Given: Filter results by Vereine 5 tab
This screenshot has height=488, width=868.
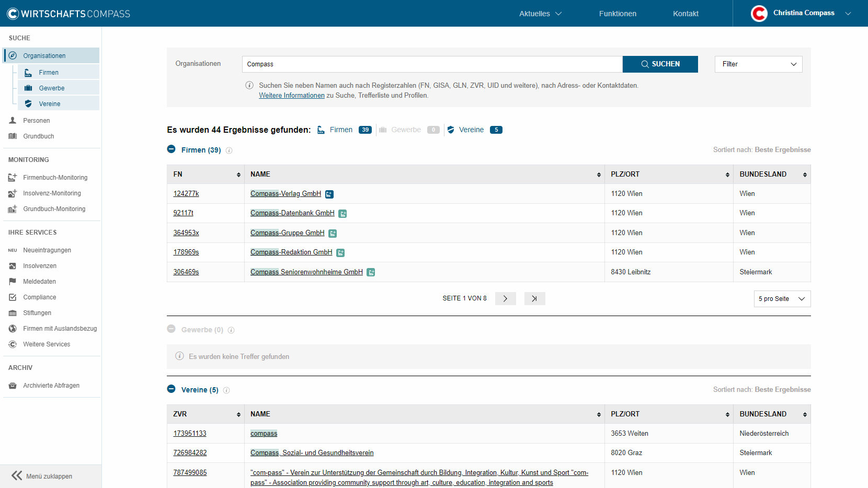Looking at the screenshot, I should 474,130.
